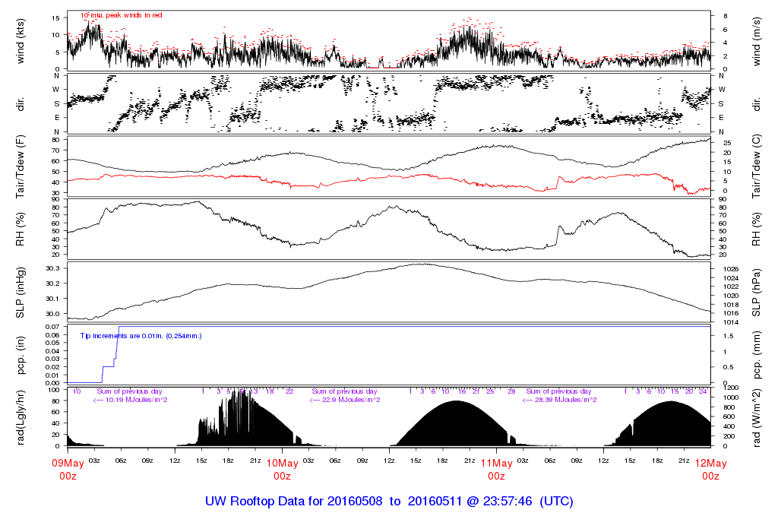The image size is (778, 532).
Task: Click the 'wind (kts)' left axis label
Action: (21, 41)
